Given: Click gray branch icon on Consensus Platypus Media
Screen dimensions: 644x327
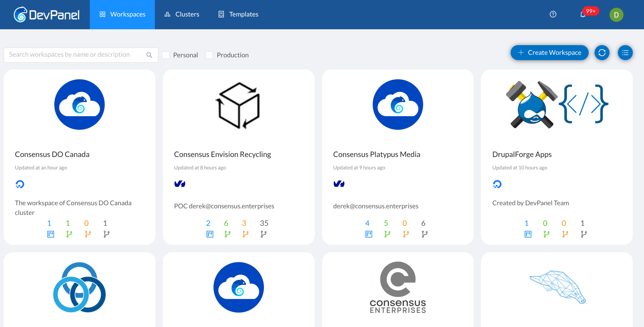Looking at the screenshot, I should point(424,234).
